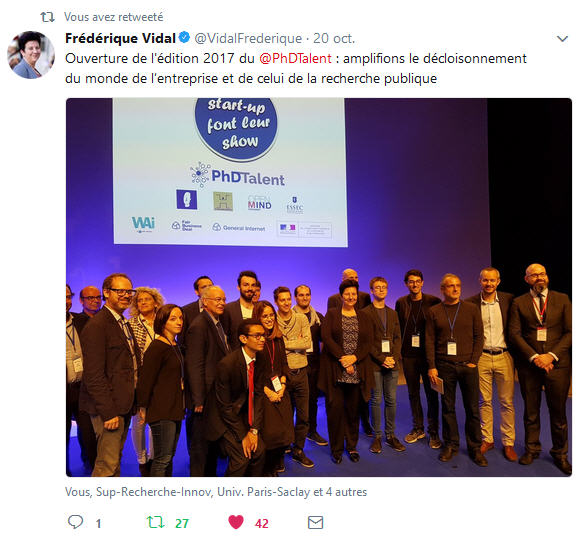
Task: Unlike the tweet with the red heart
Action: pyautogui.click(x=236, y=522)
